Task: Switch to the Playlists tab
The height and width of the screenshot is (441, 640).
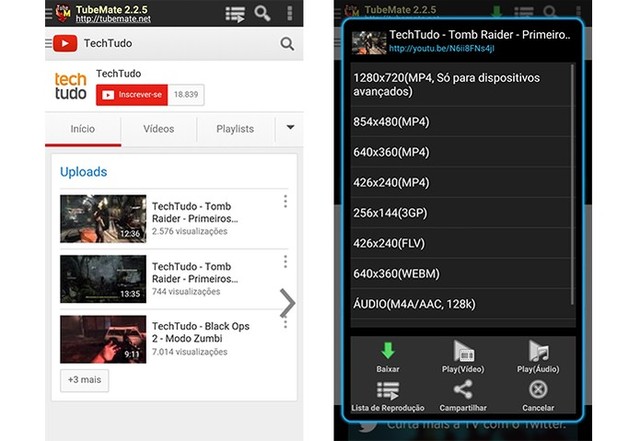Action: tap(235, 129)
